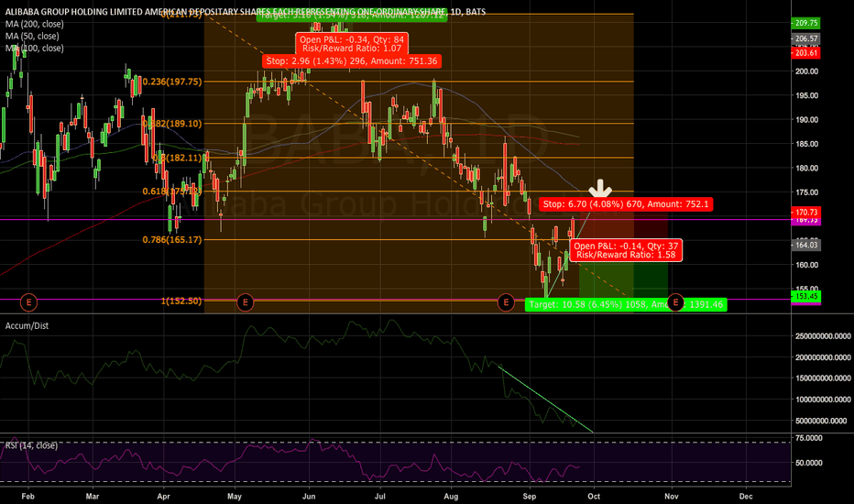Image resolution: width=854 pixels, height=504 pixels.
Task: Click Sep on the time axis
Action: [x=530, y=497]
